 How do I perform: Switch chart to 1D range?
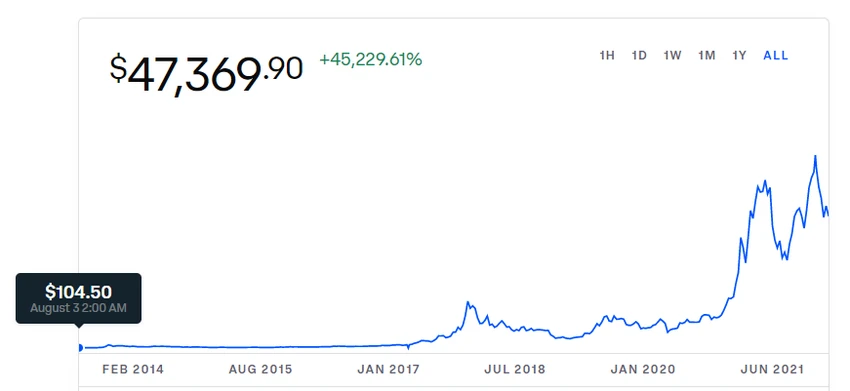pos(639,55)
